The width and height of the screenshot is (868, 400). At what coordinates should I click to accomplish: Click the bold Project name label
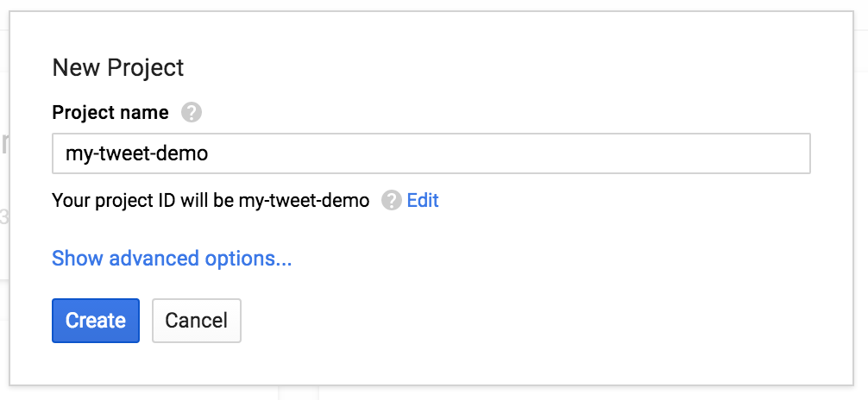110,113
